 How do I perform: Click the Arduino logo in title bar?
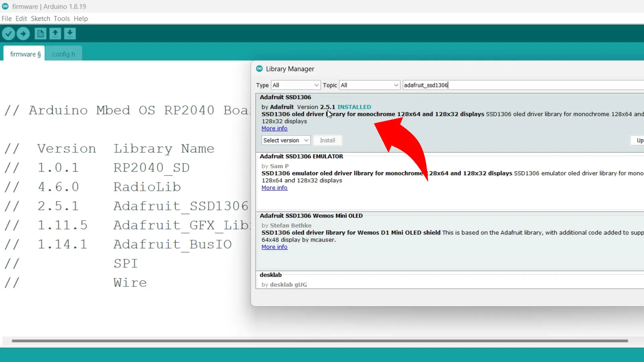[5, 6]
